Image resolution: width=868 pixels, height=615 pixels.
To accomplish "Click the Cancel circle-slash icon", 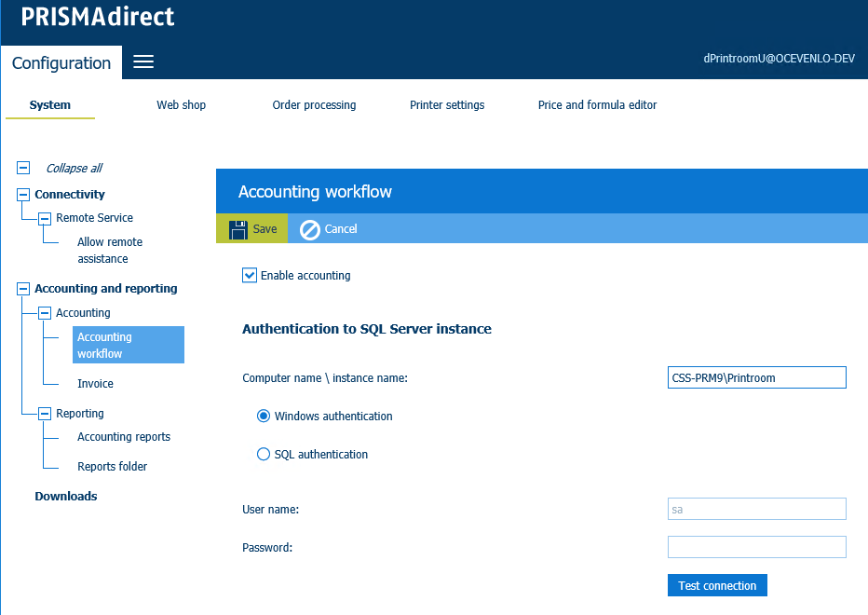I will click(310, 229).
